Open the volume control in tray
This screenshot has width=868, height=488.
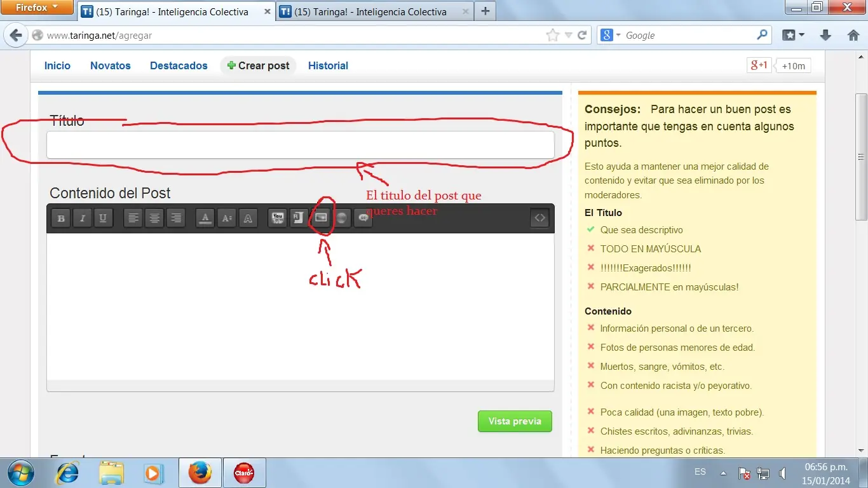pyautogui.click(x=782, y=473)
